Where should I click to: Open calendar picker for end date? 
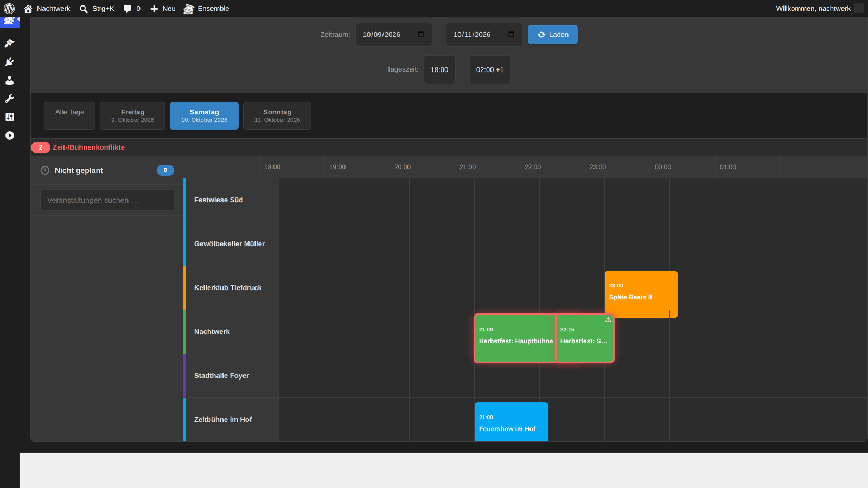[511, 35]
